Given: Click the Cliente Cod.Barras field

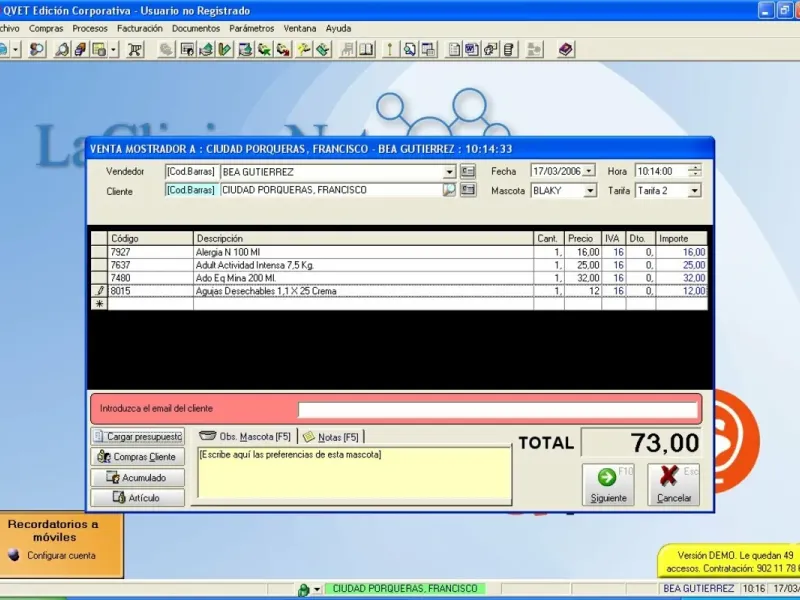Looking at the screenshot, I should [x=191, y=190].
